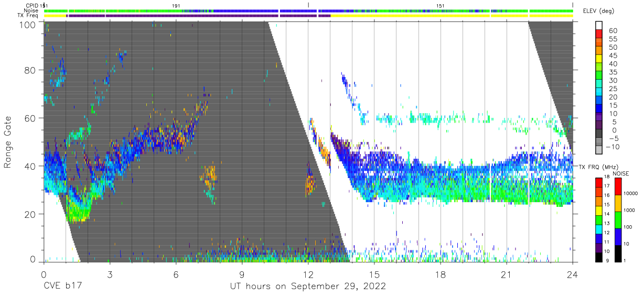644x297 pixels.
Task: Click the 100 tick on Range Gate axis
Action: point(28,25)
